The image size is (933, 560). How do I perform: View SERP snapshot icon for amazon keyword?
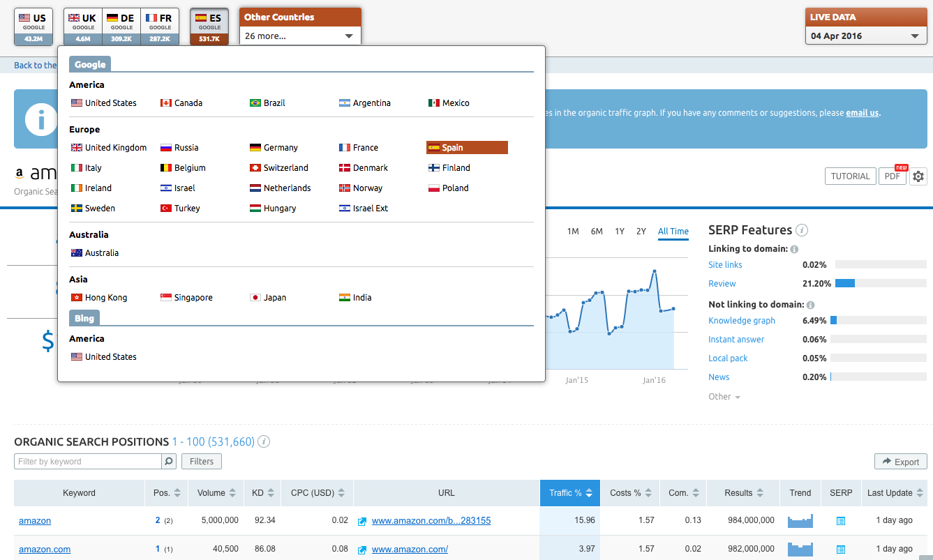pos(841,521)
